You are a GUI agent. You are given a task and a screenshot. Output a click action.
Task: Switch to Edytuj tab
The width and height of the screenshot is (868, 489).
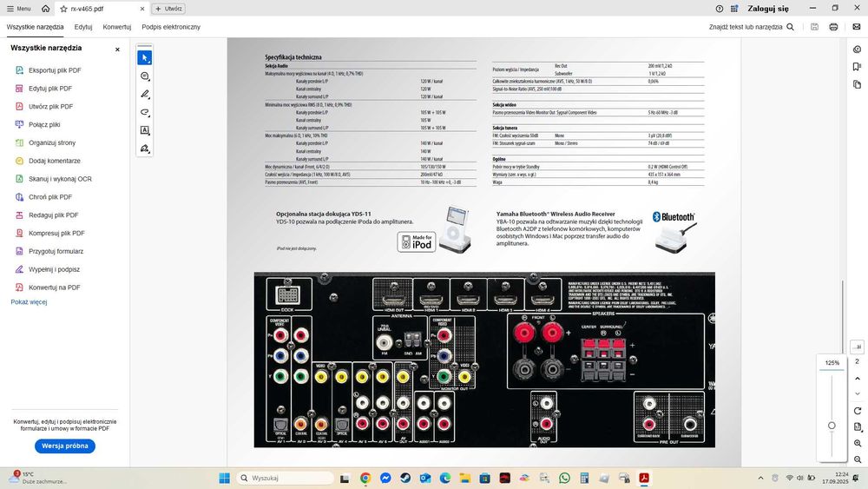pyautogui.click(x=83, y=27)
